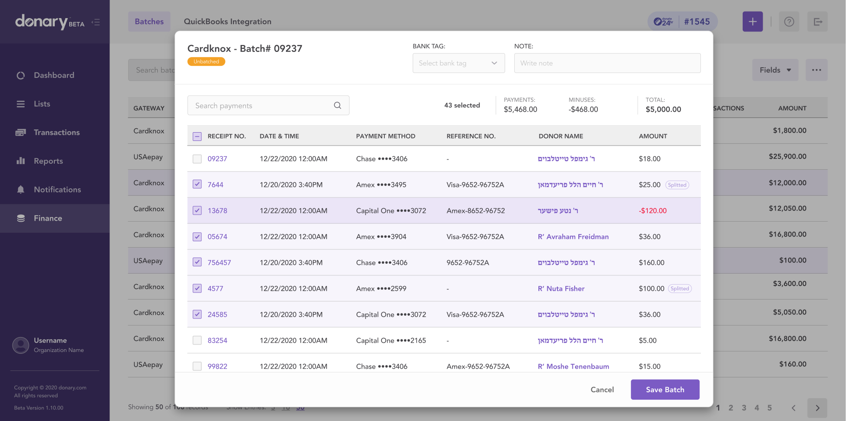Open three-dots more options button
This screenshot has height=421, width=868.
coord(816,70)
